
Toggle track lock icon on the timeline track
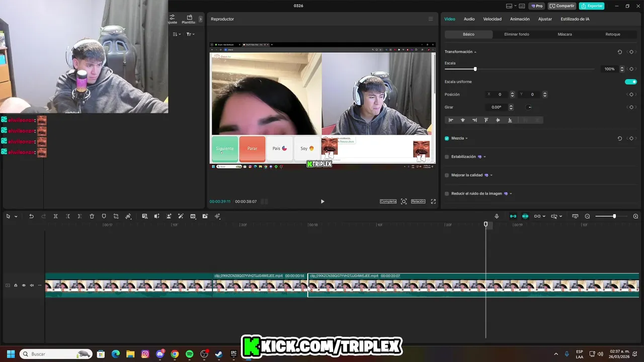click(x=16, y=286)
